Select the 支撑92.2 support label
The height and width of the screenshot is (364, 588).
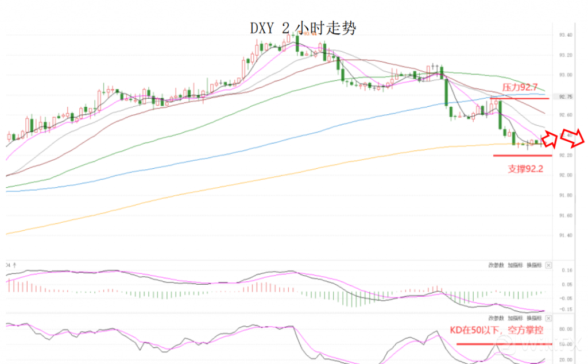click(x=525, y=169)
